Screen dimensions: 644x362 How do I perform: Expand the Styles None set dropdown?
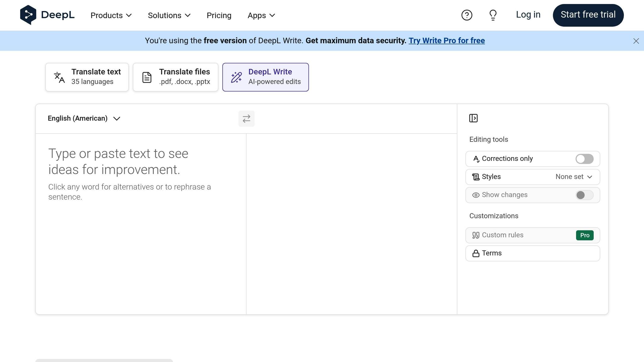[574, 177]
